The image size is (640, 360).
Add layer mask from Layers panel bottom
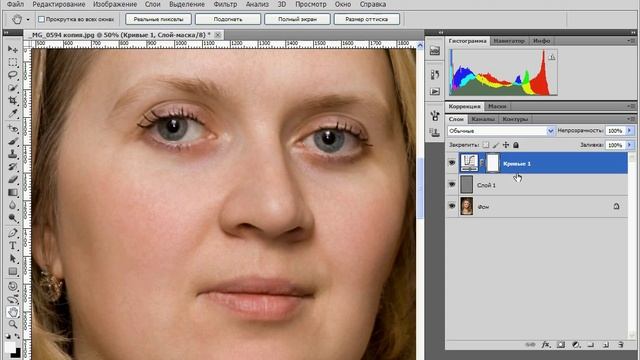point(561,345)
